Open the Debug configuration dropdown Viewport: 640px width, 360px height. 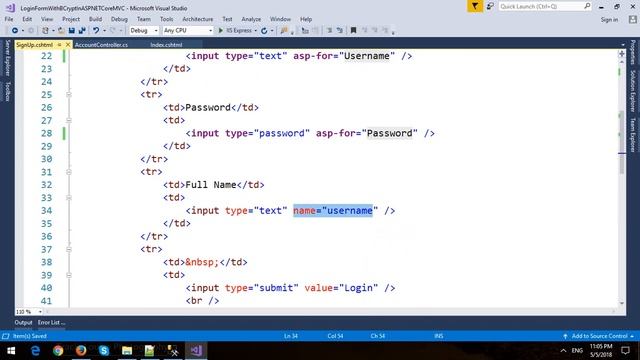(144, 31)
